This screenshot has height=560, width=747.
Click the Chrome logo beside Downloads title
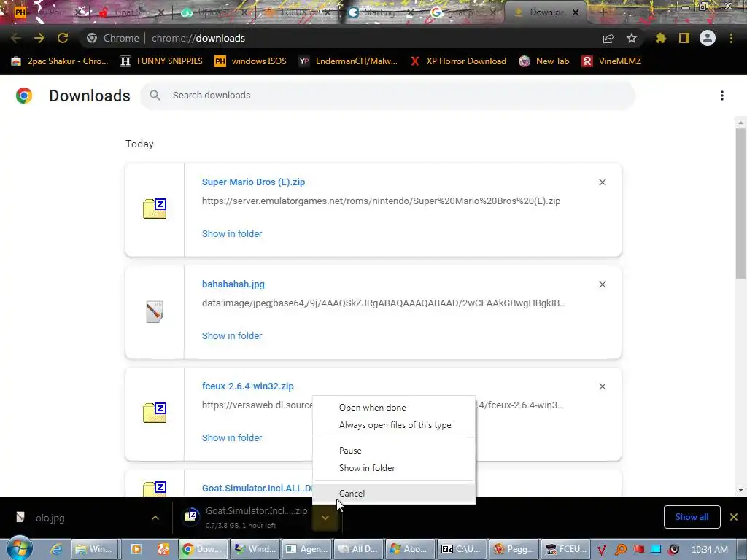tap(24, 96)
